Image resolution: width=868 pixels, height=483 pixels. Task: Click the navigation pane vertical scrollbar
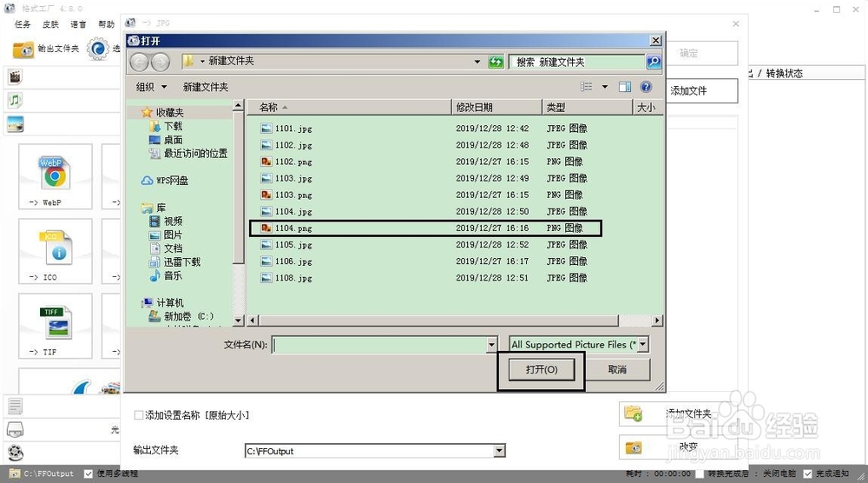tap(238, 189)
